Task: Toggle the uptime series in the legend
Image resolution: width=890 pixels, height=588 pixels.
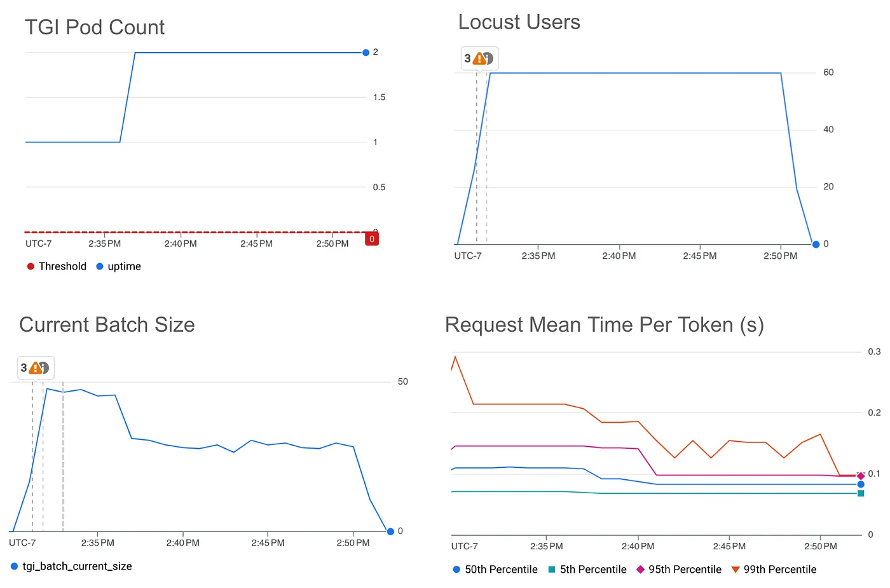Action: [119, 266]
